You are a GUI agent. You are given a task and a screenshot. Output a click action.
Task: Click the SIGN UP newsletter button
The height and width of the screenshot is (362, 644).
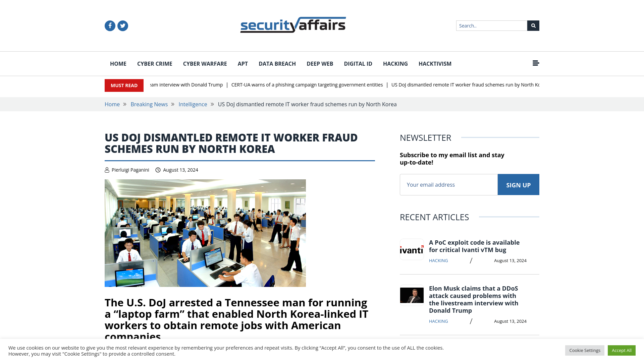[x=518, y=185]
